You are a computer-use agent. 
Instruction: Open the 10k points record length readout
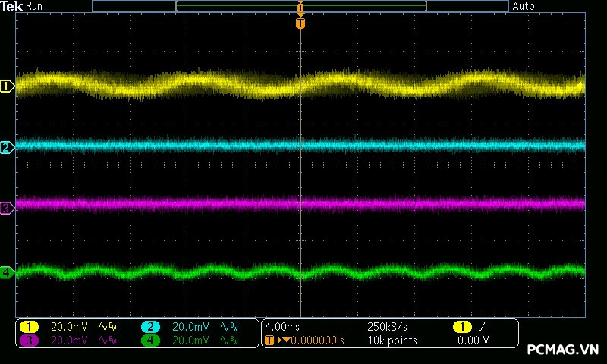pyautogui.click(x=392, y=340)
